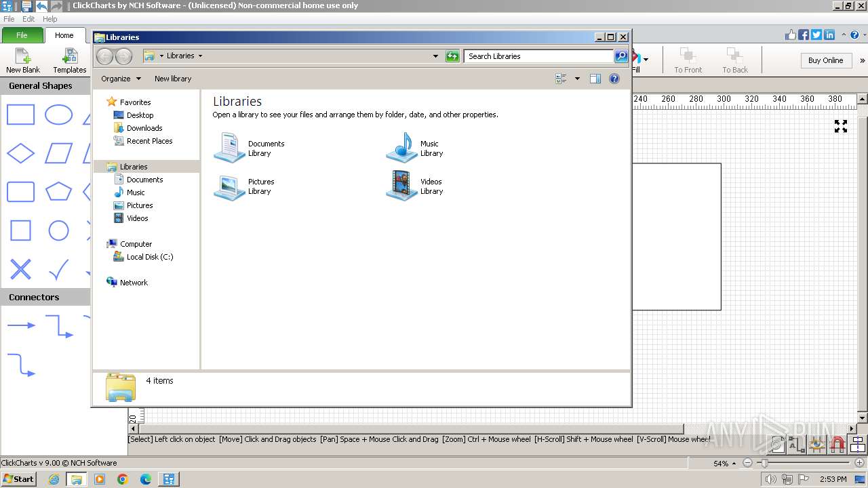Screen dimensions: 868x488
Task: Click the zoom out minus button
Action: (x=747, y=464)
